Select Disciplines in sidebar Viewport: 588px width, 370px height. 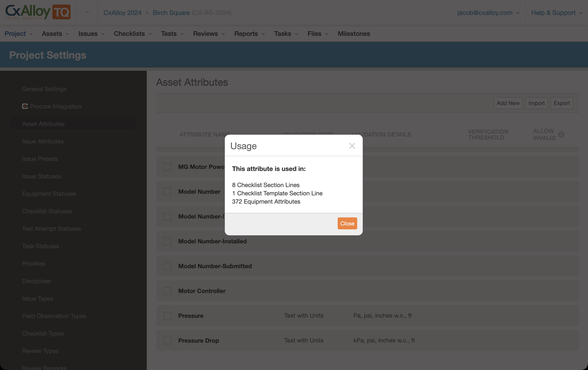36,281
